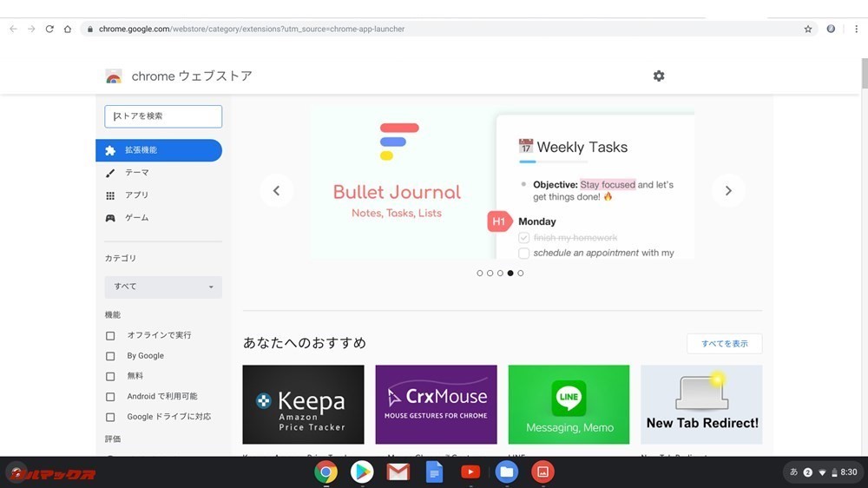
Task: Open chrome ウェブストア title link
Action: [x=192, y=76]
